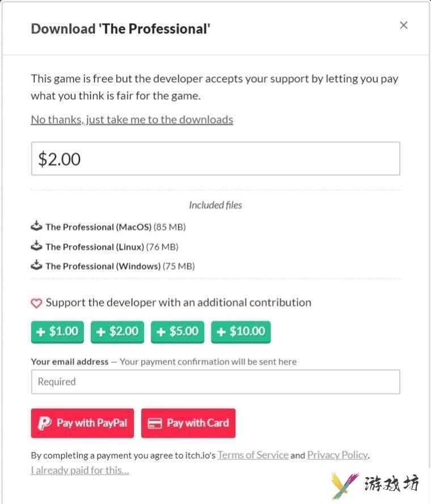Add a $2.00 extra contribution

[117, 332]
